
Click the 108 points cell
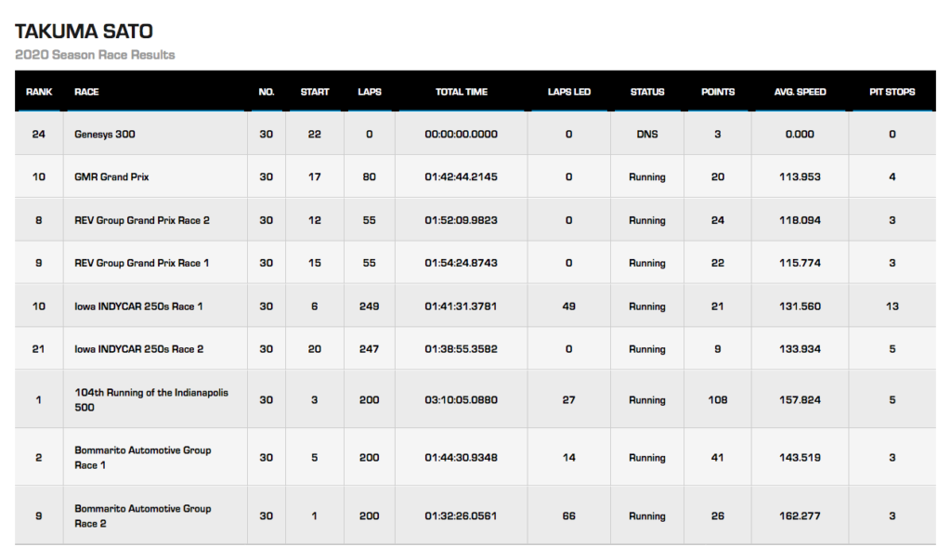[718, 400]
